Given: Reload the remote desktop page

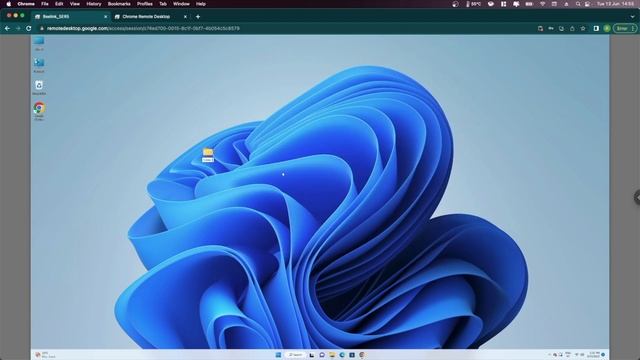Looking at the screenshot, I should click(x=29, y=28).
